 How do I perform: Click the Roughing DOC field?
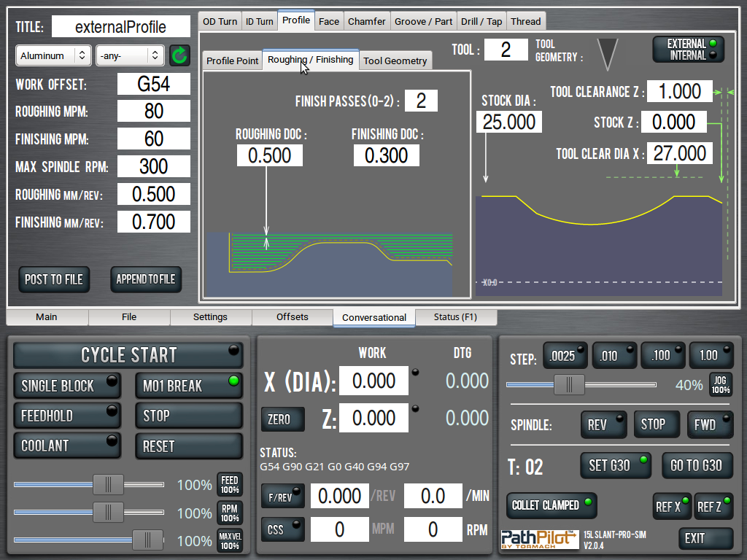pos(270,156)
